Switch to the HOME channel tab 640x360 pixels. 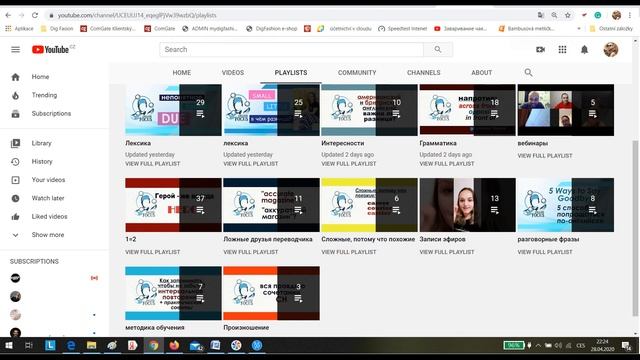182,72
